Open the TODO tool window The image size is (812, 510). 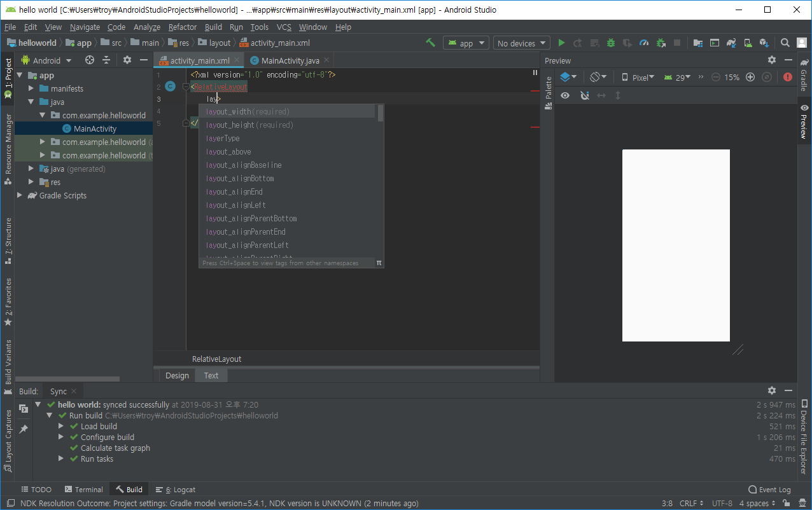[x=36, y=489]
